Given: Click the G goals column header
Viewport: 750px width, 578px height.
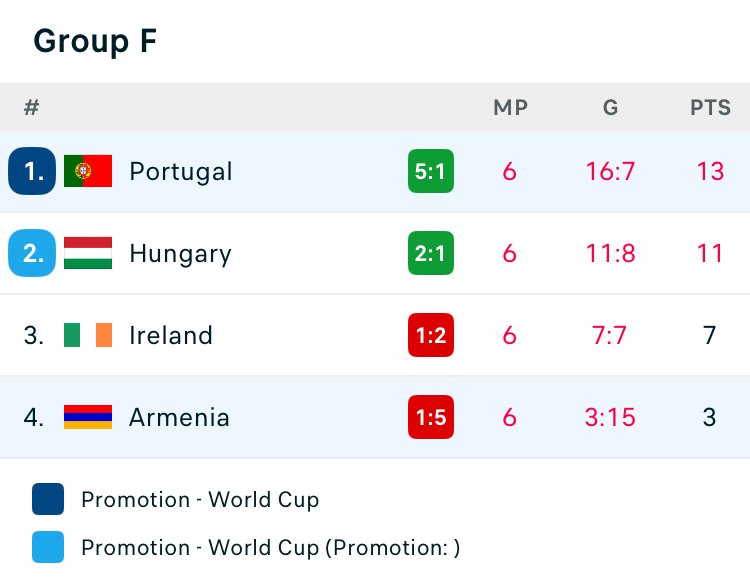Looking at the screenshot, I should point(610,108).
